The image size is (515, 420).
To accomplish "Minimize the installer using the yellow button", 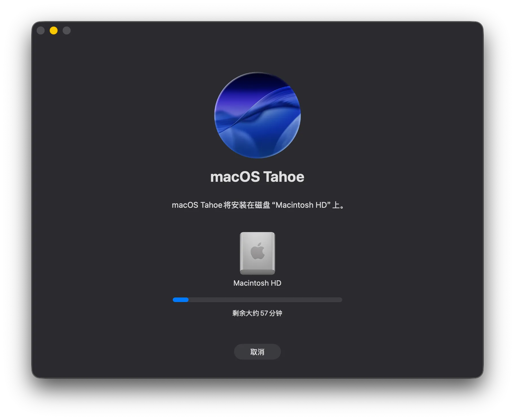I will coord(54,30).
